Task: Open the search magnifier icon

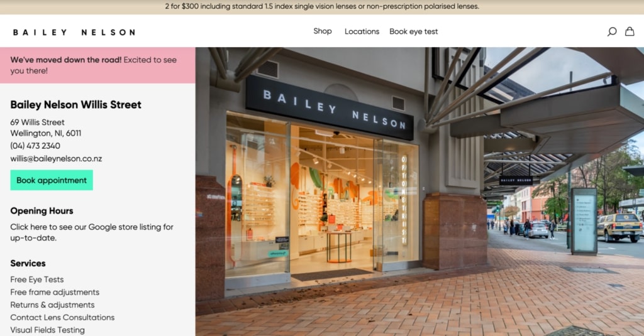Action: click(x=611, y=31)
